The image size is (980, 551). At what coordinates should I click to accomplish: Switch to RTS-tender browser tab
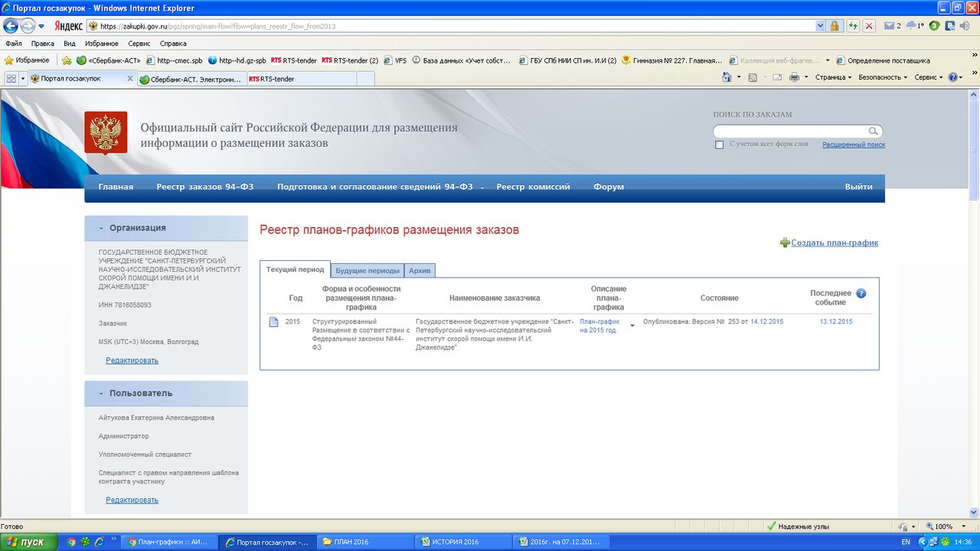point(302,79)
